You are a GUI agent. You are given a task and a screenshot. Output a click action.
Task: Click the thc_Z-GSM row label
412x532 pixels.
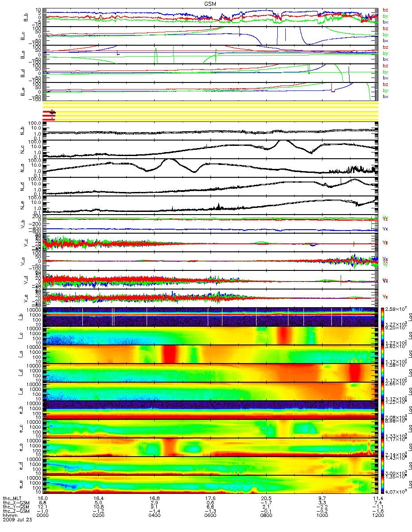pyautogui.click(x=16, y=511)
